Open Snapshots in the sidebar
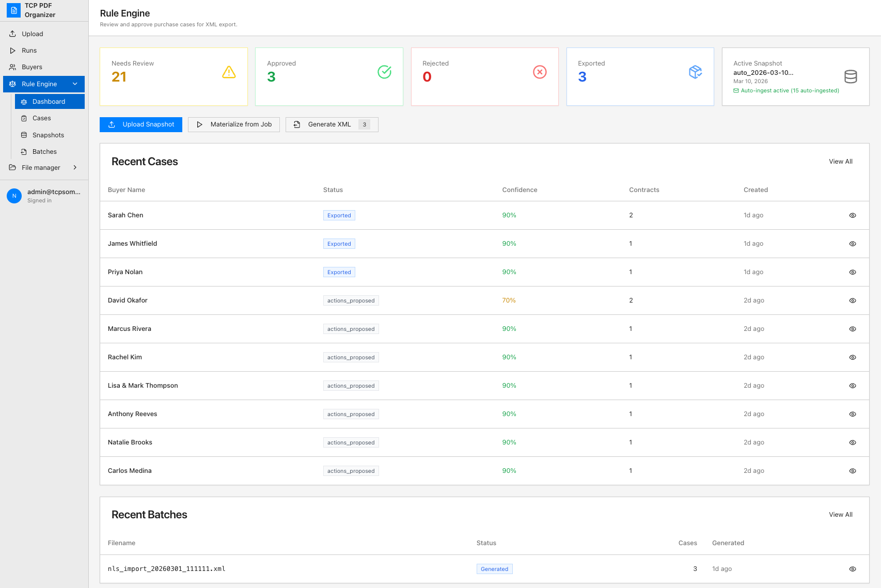 pyautogui.click(x=50, y=135)
